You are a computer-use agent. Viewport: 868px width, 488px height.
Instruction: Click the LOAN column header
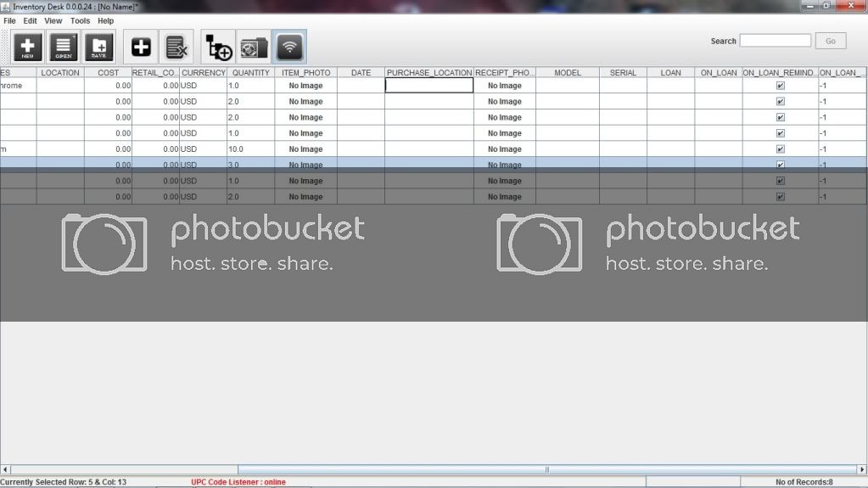pyautogui.click(x=670, y=72)
